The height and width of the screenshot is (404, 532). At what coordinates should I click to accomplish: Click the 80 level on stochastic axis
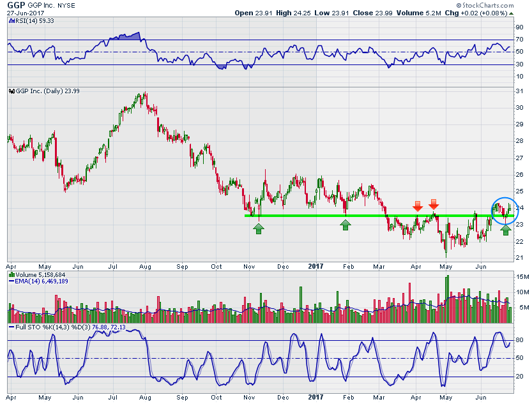(519, 340)
